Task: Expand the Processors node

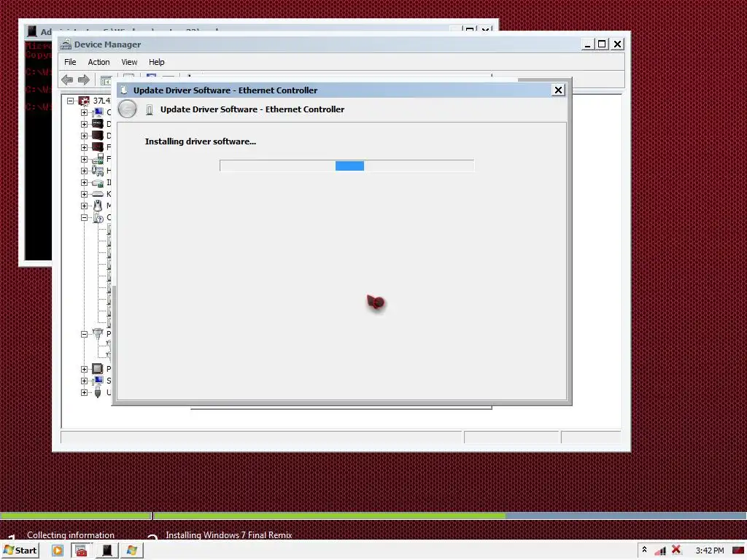Action: pyautogui.click(x=85, y=369)
